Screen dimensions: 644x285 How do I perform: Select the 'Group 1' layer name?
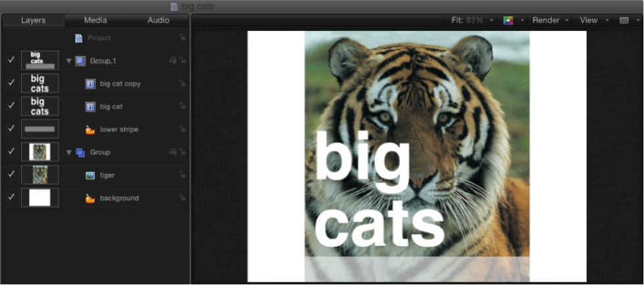pos(103,60)
